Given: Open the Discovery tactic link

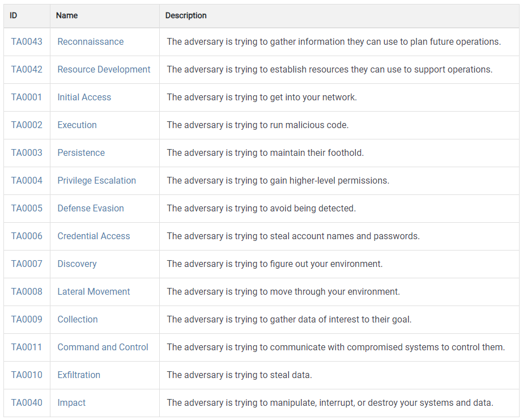Looking at the screenshot, I should click(x=77, y=264).
